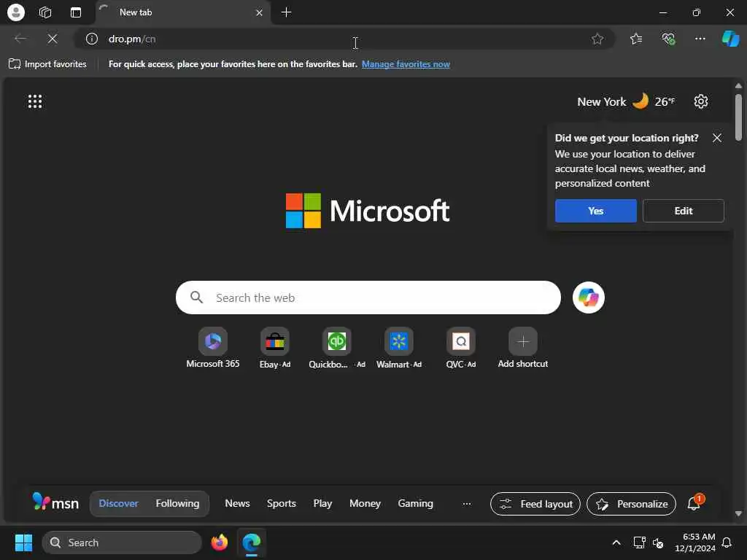Click the Personalize button
The width and height of the screenshot is (747, 560).
pos(631,504)
